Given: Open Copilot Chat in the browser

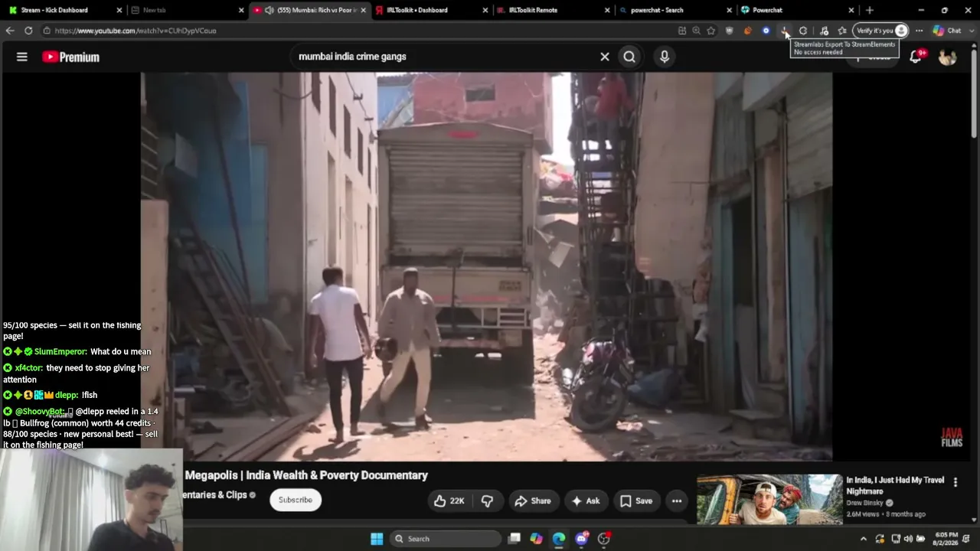Looking at the screenshot, I should (946, 31).
